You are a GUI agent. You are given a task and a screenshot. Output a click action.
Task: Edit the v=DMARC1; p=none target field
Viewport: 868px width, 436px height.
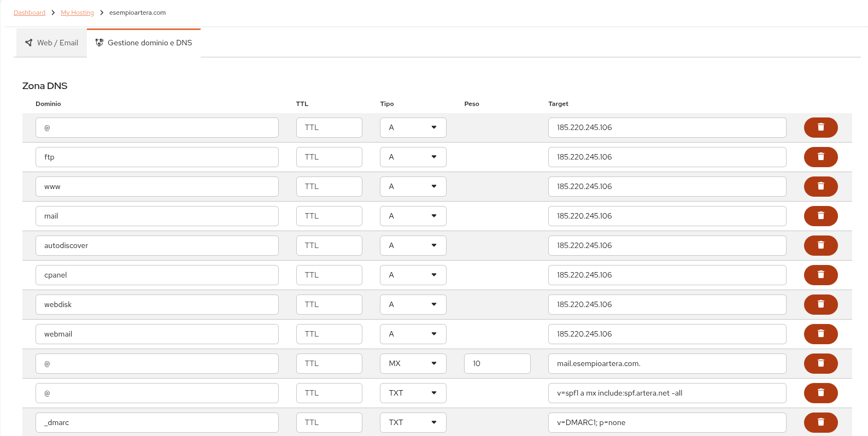pos(667,422)
